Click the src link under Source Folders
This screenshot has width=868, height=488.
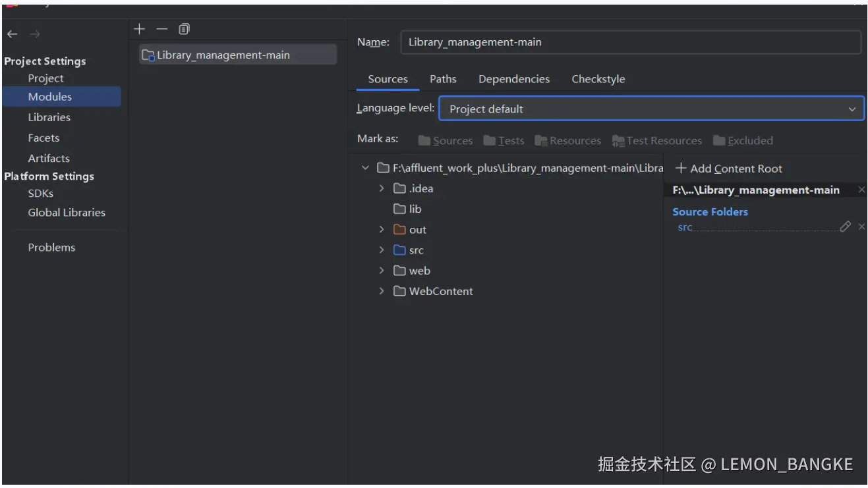pyautogui.click(x=685, y=227)
